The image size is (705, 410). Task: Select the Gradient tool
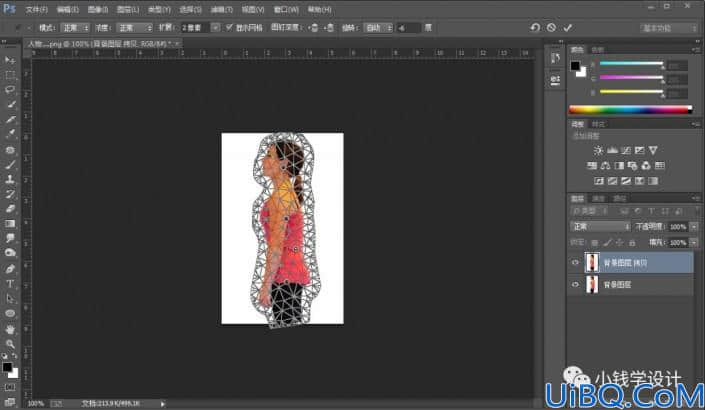(x=10, y=223)
